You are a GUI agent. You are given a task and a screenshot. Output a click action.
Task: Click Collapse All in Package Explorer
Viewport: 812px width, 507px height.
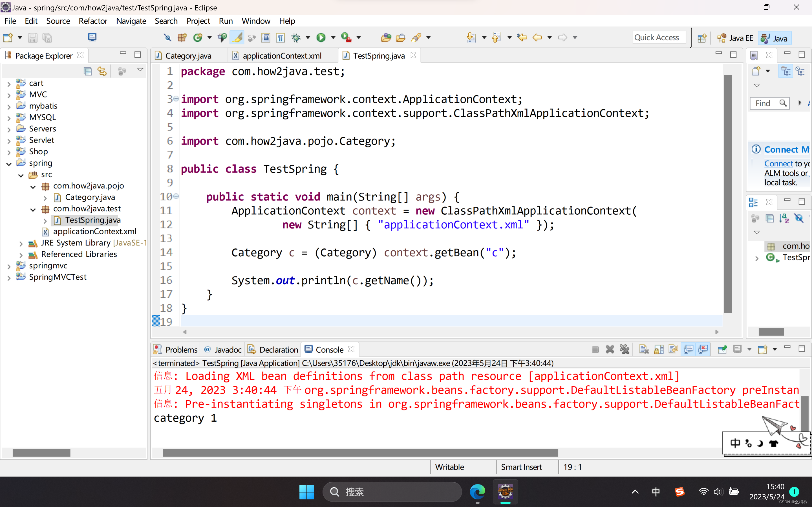tap(88, 71)
